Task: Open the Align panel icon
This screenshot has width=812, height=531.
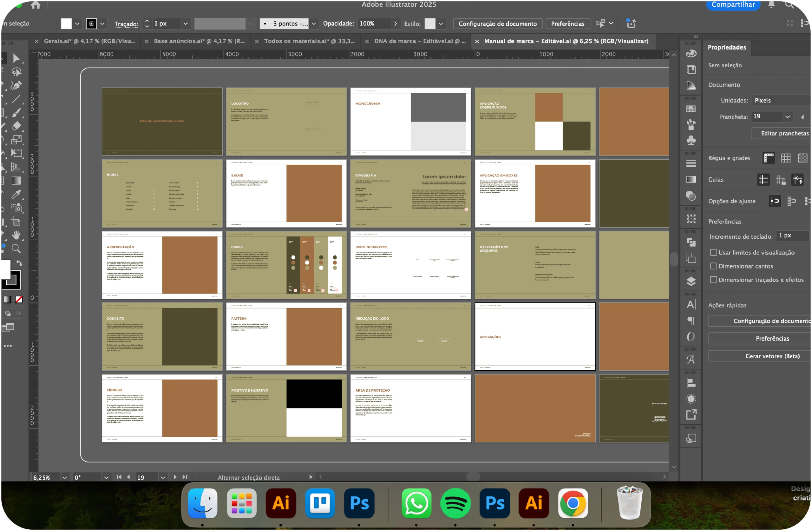Action: [x=691, y=383]
